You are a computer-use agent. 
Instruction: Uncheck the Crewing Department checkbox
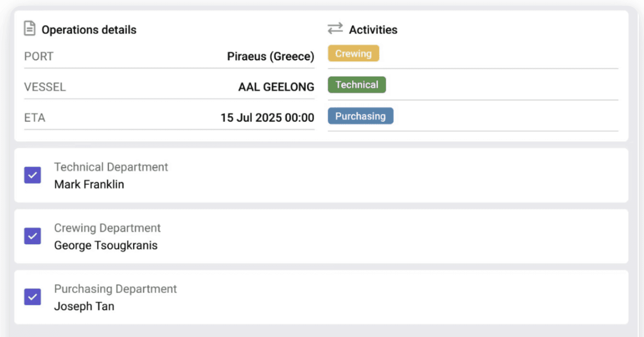pos(33,236)
